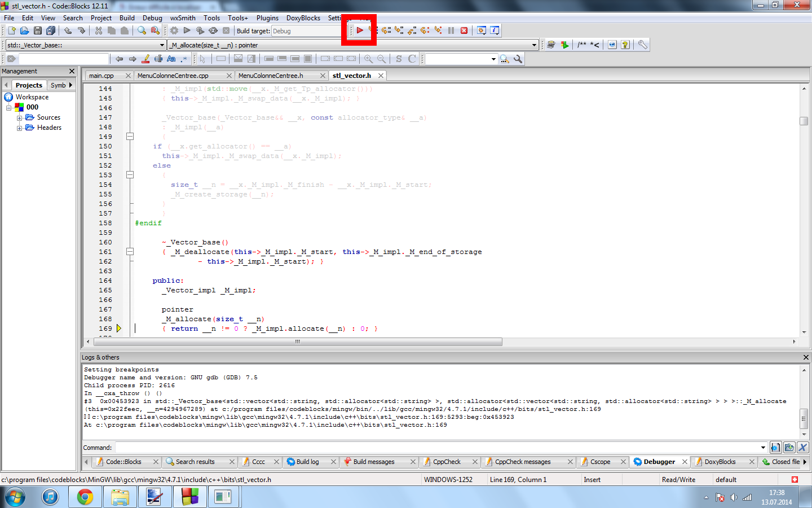
Task: Open the wxSmith menu
Action: [x=183, y=18]
